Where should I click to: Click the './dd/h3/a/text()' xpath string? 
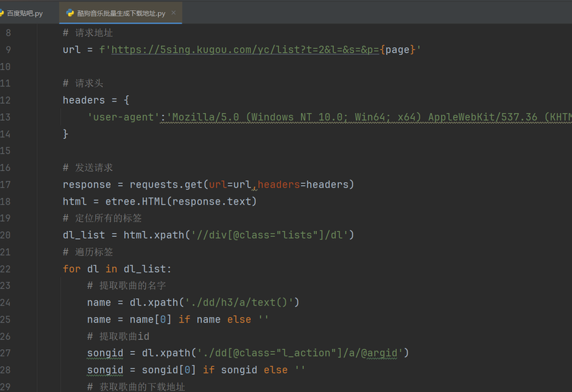click(239, 302)
